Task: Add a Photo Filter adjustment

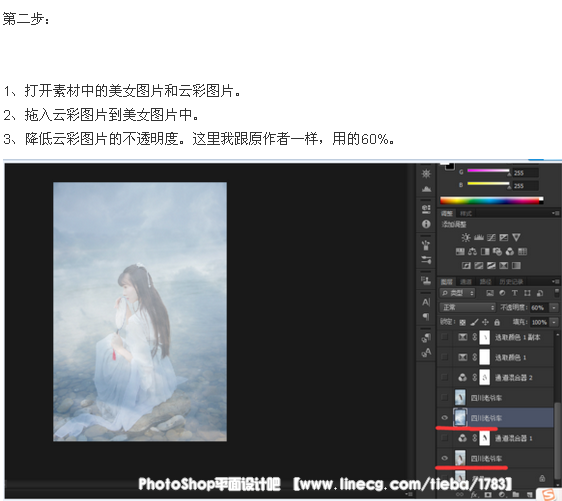Action: pyautogui.click(x=497, y=252)
